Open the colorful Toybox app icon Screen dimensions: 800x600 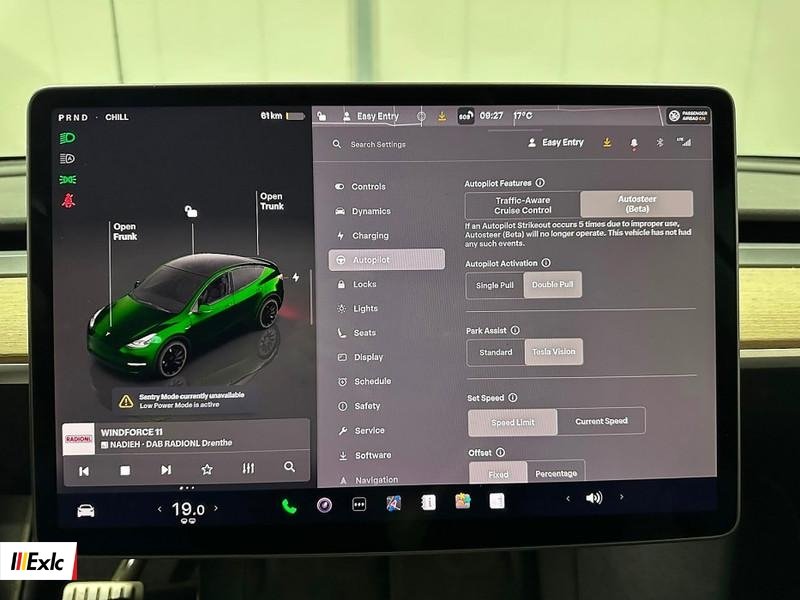pyautogui.click(x=463, y=502)
